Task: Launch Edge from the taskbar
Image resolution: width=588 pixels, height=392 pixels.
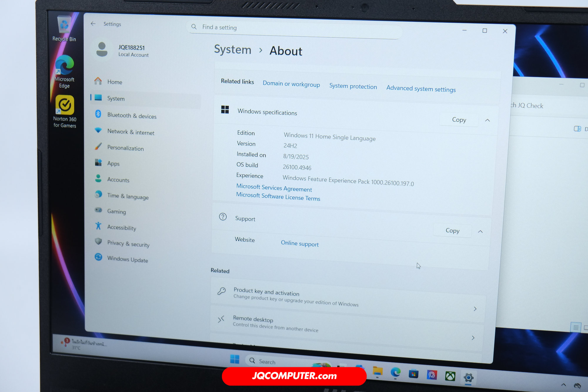Action: point(395,373)
